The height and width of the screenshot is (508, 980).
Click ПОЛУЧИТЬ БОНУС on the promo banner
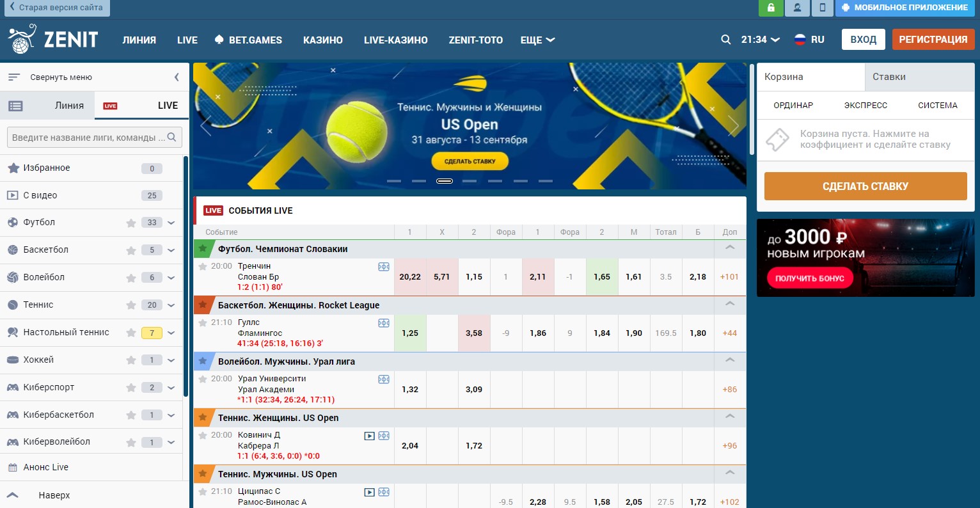(x=810, y=278)
